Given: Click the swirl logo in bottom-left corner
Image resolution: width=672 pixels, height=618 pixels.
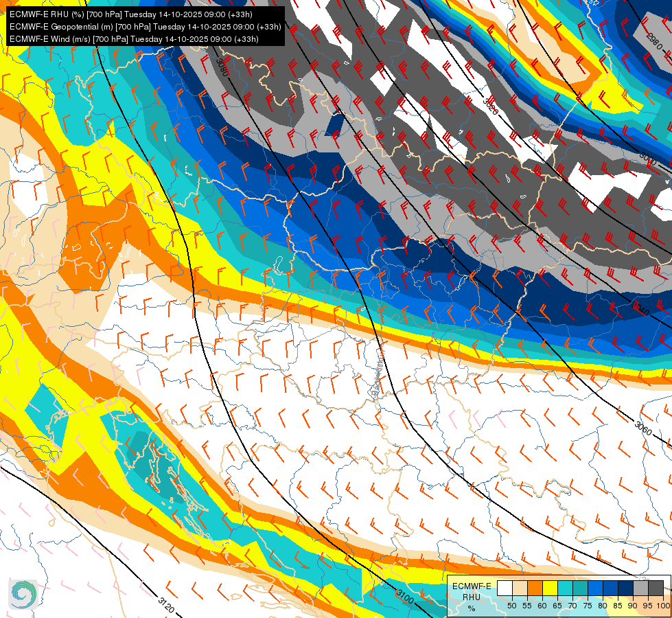Looking at the screenshot, I should [x=23, y=595].
